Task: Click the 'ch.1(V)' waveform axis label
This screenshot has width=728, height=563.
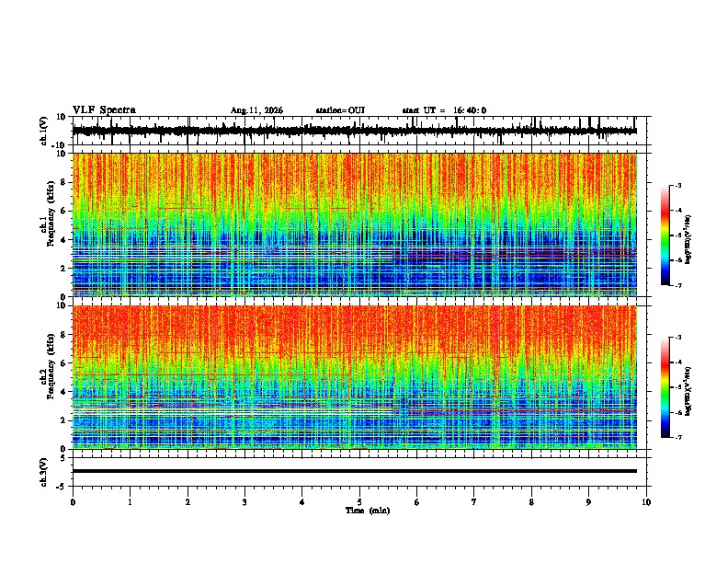Action: (x=44, y=131)
